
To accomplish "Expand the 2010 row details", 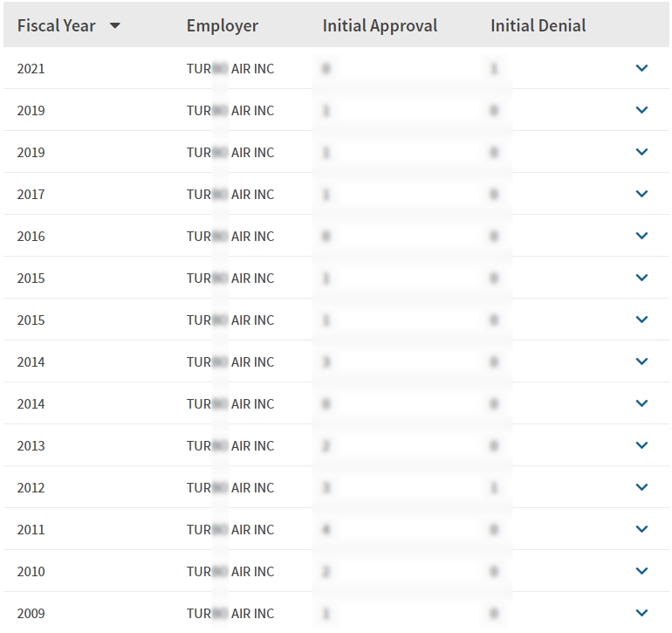I will point(641,571).
